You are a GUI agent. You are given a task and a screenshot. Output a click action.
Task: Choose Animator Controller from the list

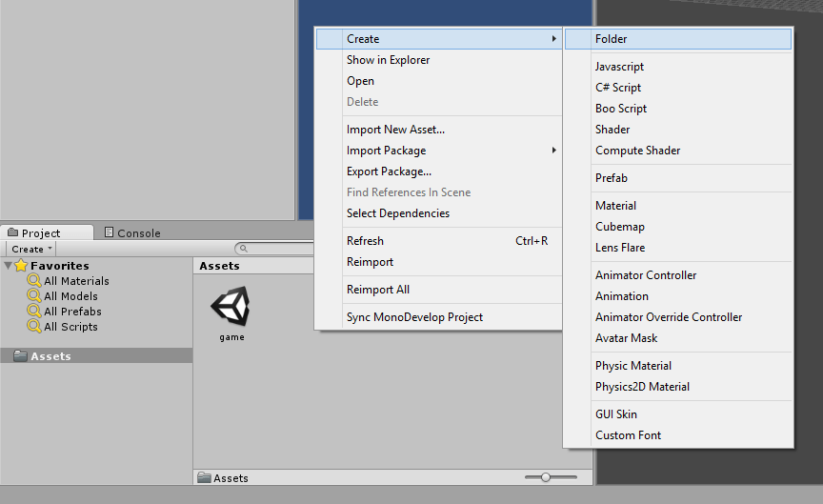coord(646,275)
